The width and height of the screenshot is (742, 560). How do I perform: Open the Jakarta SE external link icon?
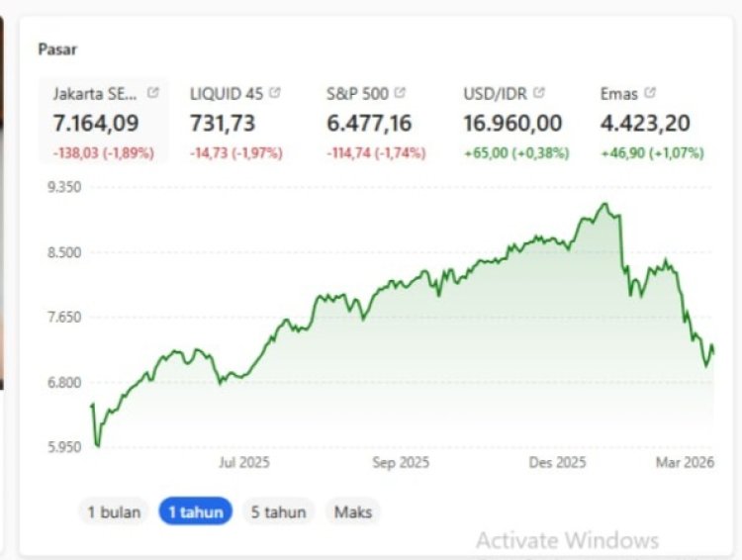coord(153,93)
